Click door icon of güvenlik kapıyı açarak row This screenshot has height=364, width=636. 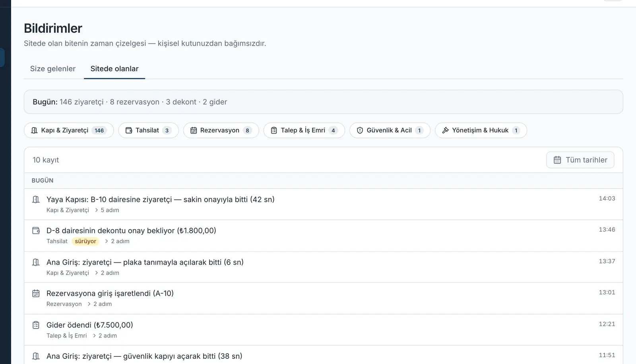click(36, 356)
